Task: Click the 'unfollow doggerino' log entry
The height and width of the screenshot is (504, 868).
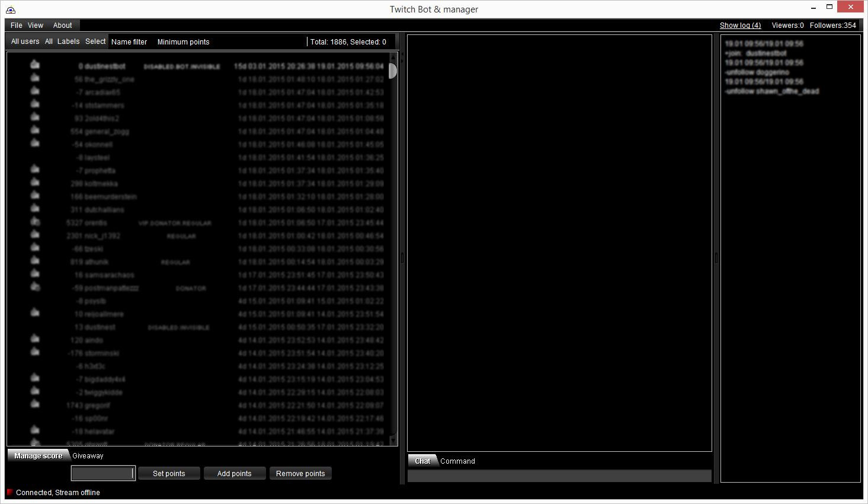Action: 757,72
